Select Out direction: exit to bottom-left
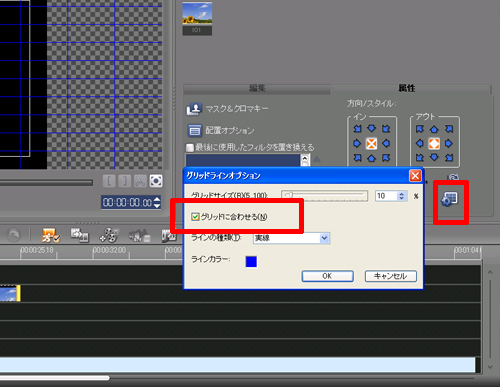The image size is (500, 387). click(x=420, y=157)
